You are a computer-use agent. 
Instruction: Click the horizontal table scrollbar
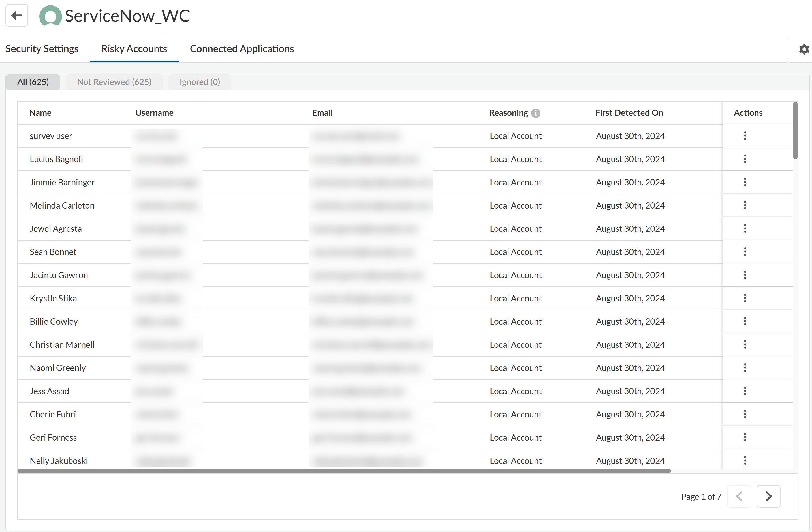344,471
